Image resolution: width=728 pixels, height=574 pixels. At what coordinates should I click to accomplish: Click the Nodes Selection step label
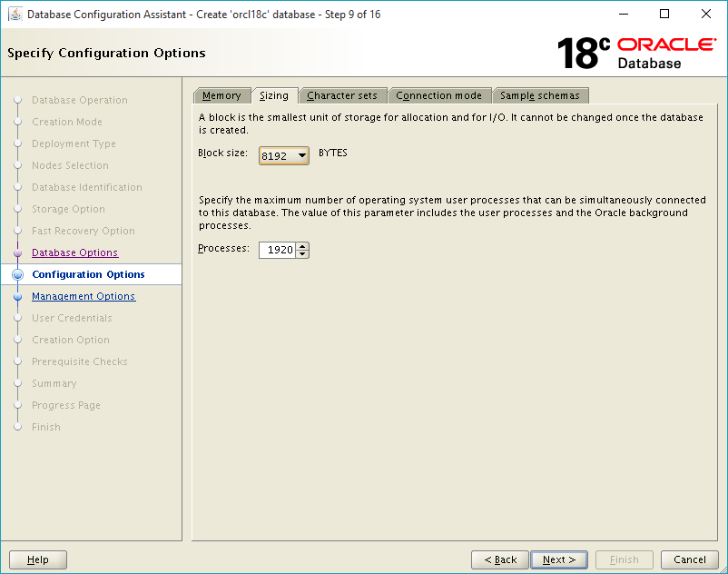(x=70, y=166)
